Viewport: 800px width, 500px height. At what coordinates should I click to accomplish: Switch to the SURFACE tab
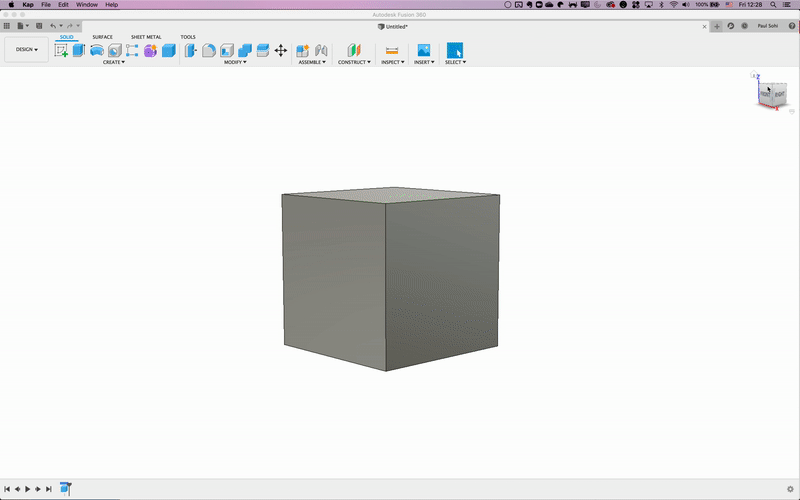point(103,37)
